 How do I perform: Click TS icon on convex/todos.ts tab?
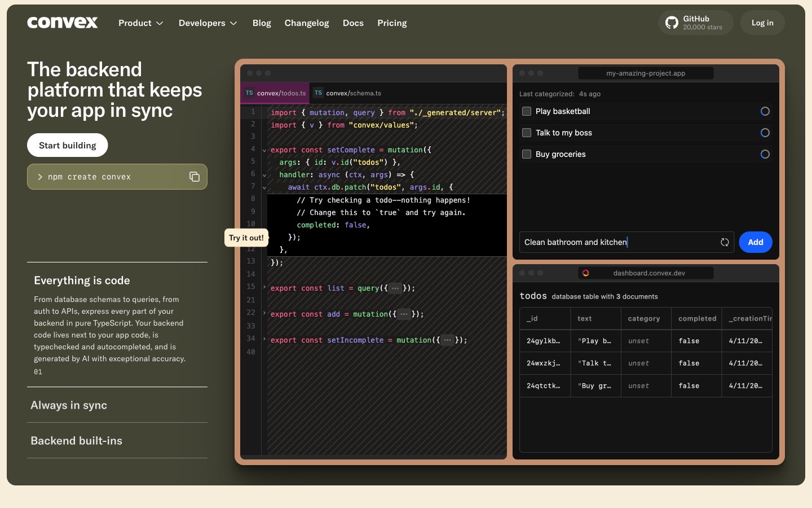pyautogui.click(x=249, y=93)
